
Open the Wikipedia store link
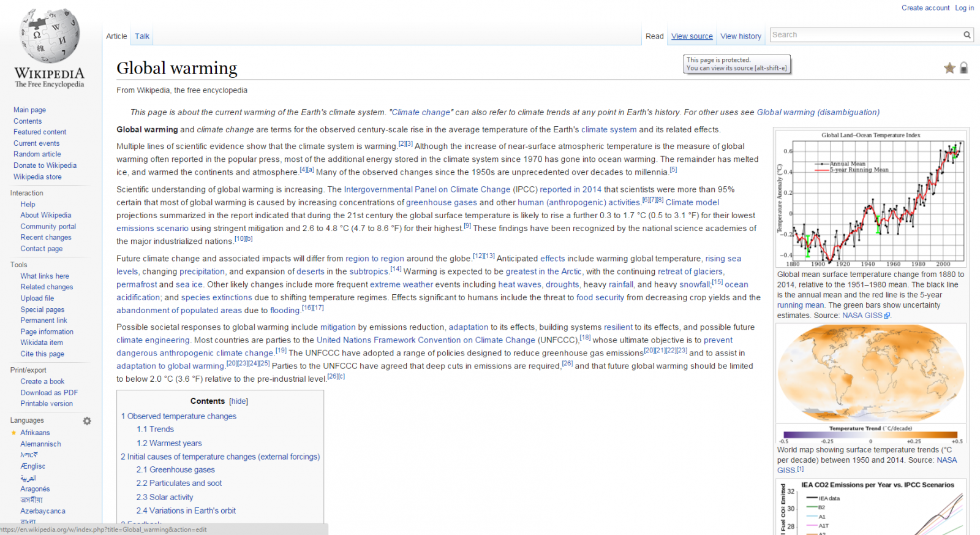pos(37,177)
